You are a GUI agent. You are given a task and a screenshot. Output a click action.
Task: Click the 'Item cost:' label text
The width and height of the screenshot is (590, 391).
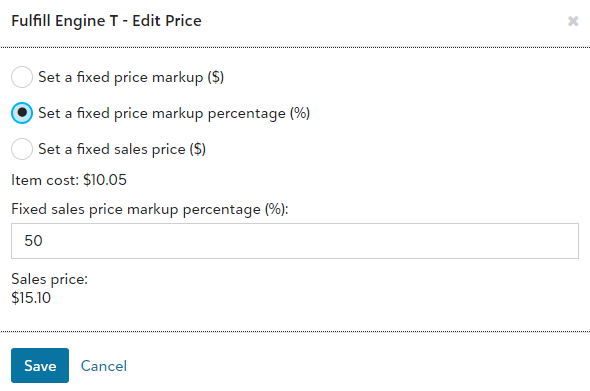point(45,180)
